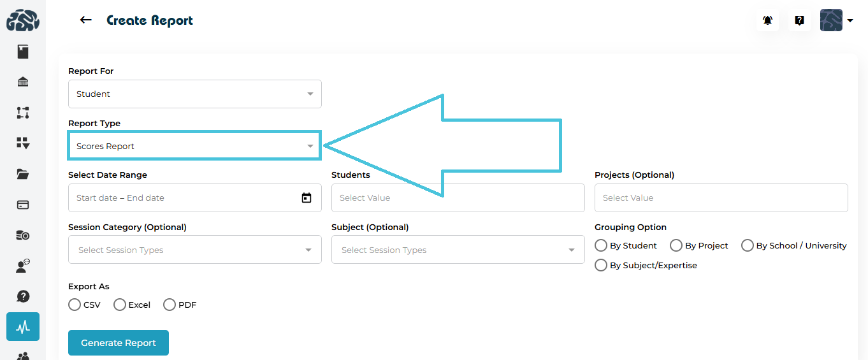Click the back arrow beside Create Report
The width and height of the screenshot is (868, 360).
pos(85,20)
